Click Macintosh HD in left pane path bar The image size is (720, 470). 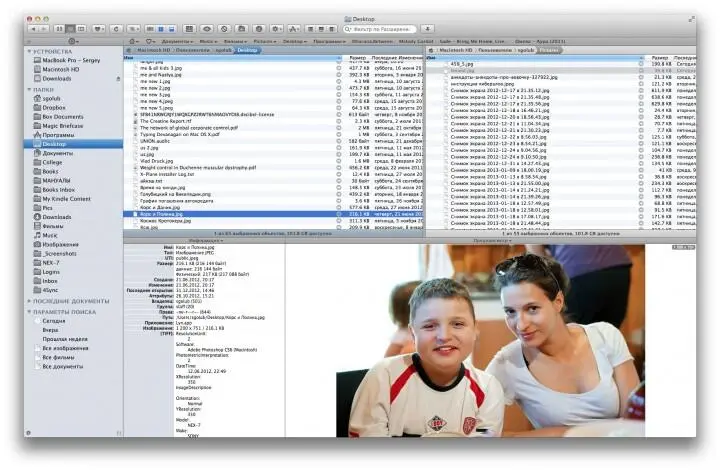153,50
